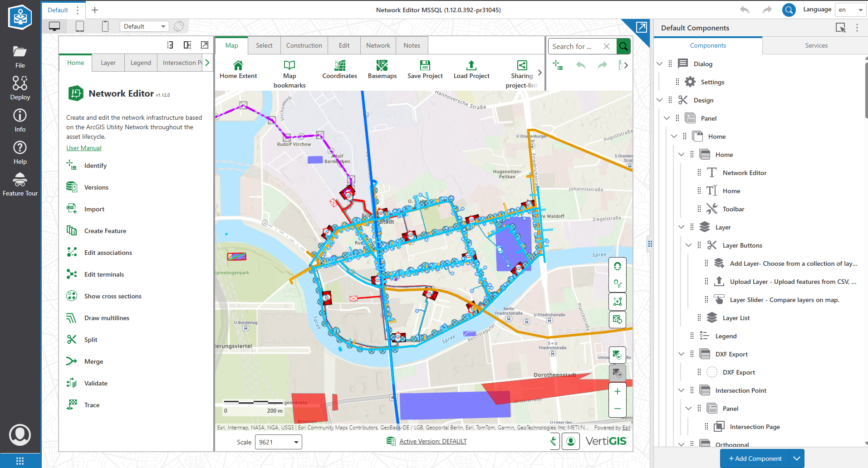This screenshot has height=468, width=868.
Task: Switch to the Components tab
Action: click(708, 45)
